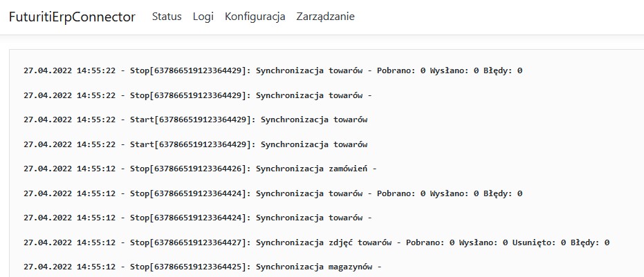Open the Status page

point(167,17)
